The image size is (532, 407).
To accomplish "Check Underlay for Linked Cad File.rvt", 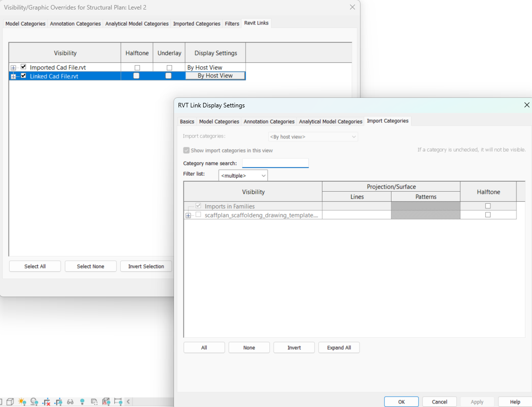I will 169,75.
